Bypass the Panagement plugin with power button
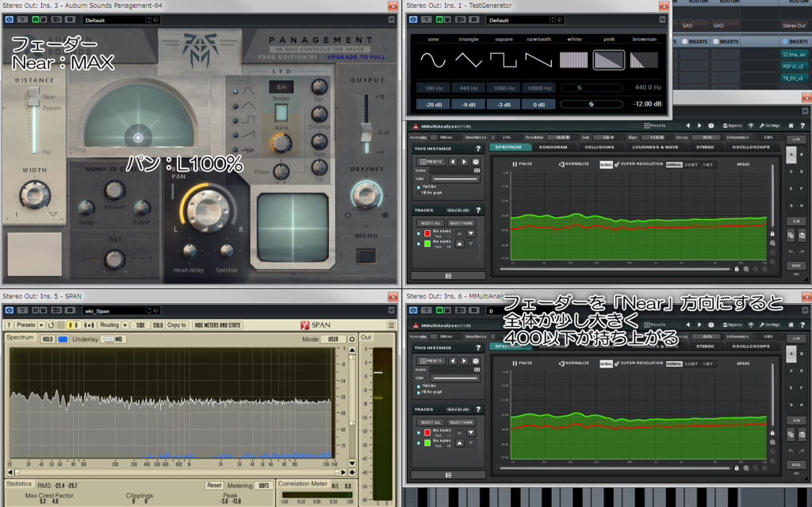 point(9,20)
